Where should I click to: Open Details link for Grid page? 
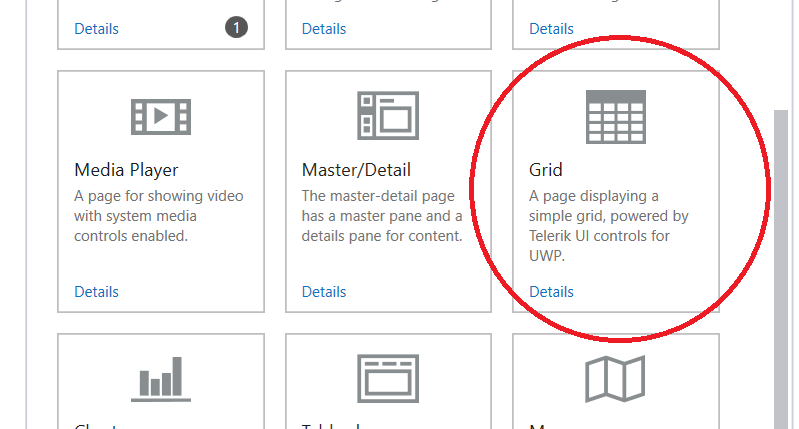(x=551, y=292)
